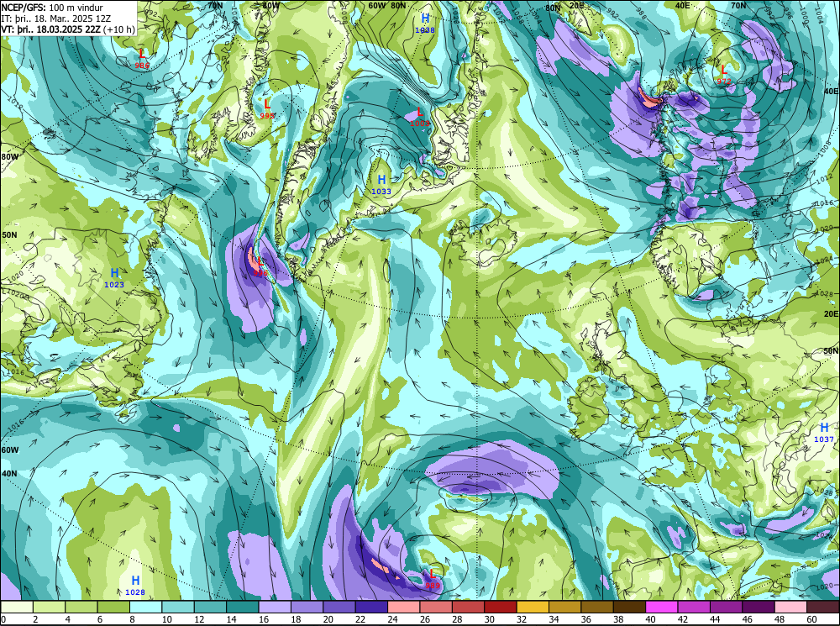Pick the dark brown 38–40 legend swatch

629,607
